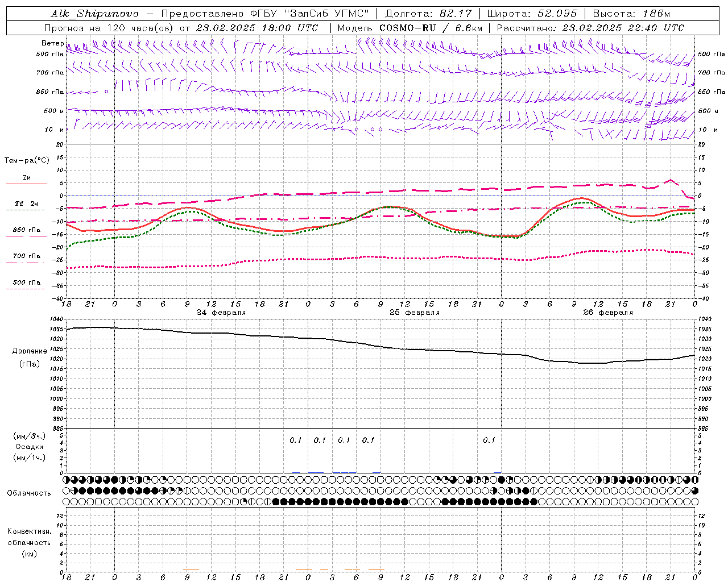Click the (км) convective cloud unit label

(x=30, y=554)
